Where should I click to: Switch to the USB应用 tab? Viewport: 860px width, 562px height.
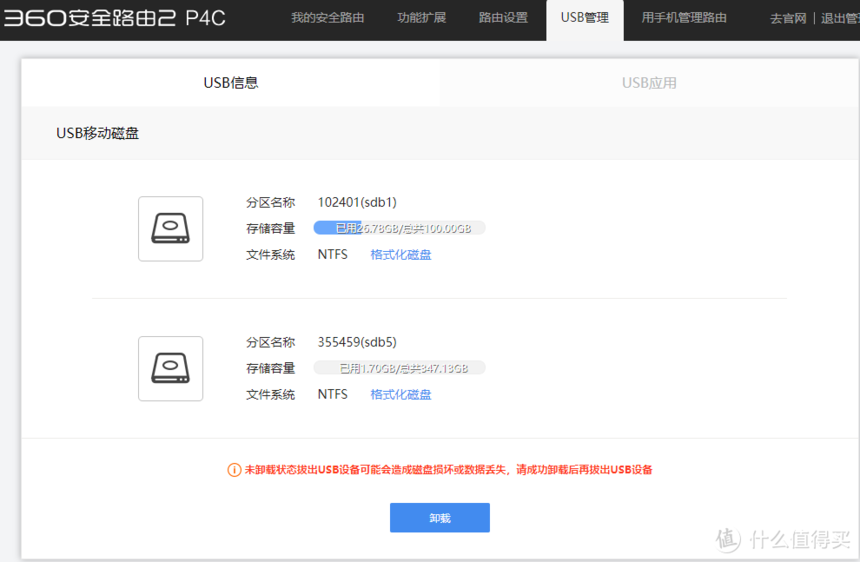(649, 83)
